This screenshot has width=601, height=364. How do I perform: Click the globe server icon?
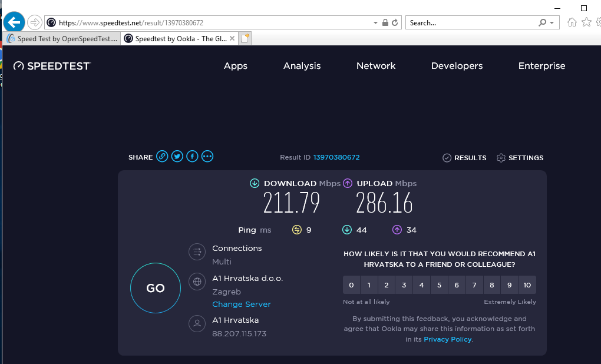tap(197, 282)
